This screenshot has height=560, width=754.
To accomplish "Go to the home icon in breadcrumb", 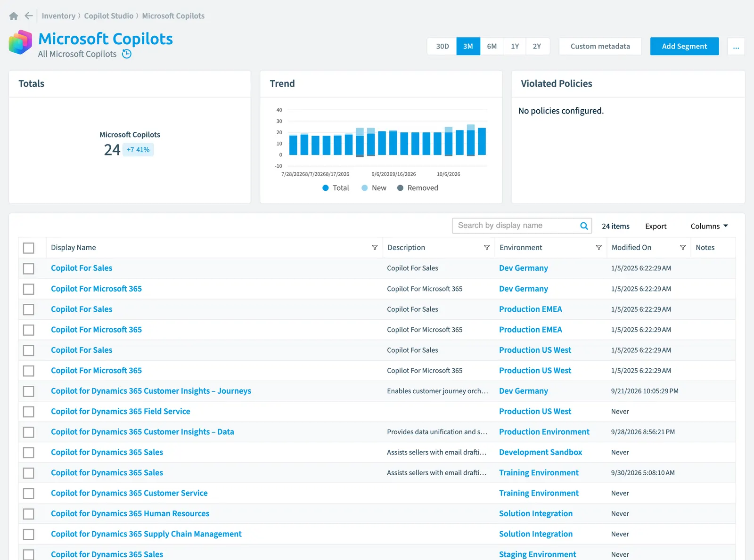I will click(x=14, y=16).
